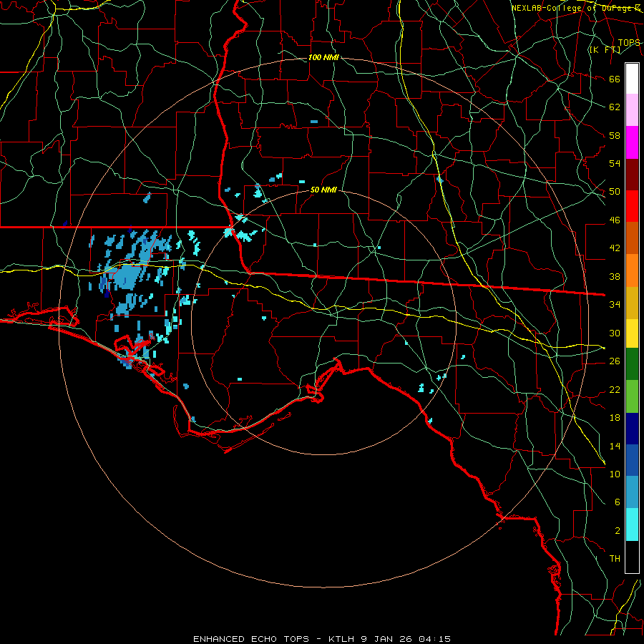Screen dimensions: 644x644
Task: Select the dark green legend swatch
Action: pos(632,364)
